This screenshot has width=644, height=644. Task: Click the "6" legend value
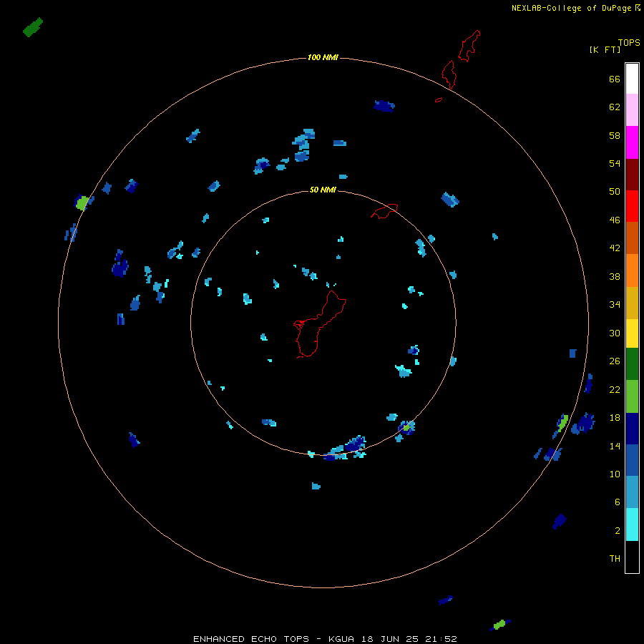(x=618, y=502)
